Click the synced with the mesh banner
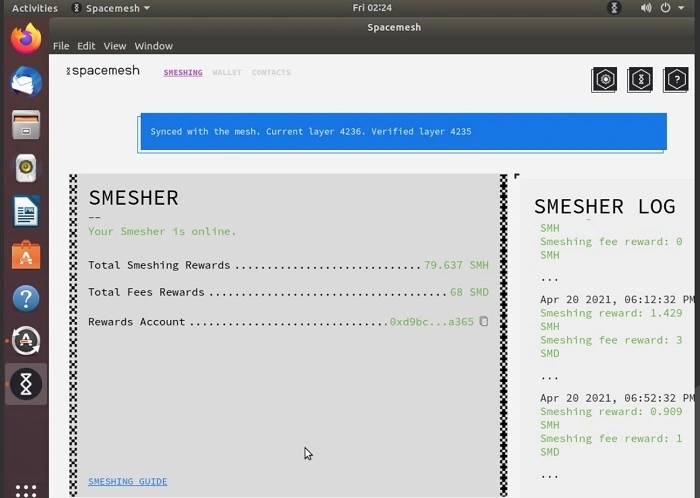700x498 pixels. pyautogui.click(x=404, y=131)
